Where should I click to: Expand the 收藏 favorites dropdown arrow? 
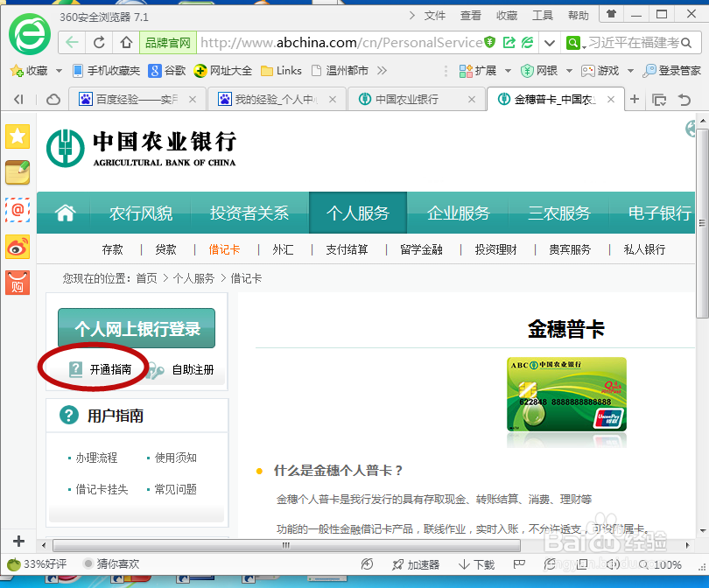tap(59, 71)
